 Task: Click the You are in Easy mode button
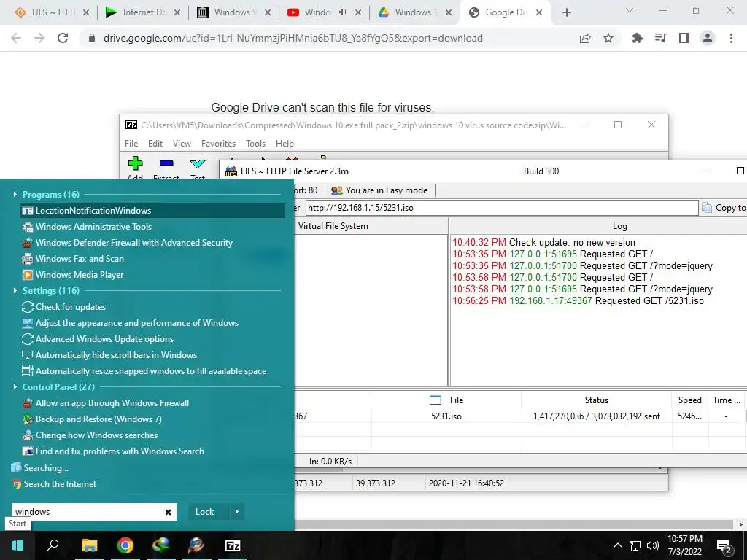(379, 190)
